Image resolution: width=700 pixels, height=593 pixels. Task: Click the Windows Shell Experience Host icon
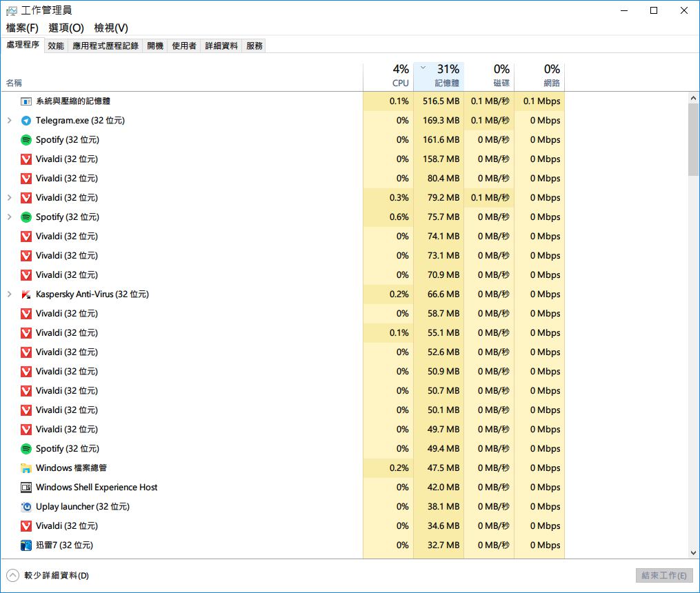[26, 488]
